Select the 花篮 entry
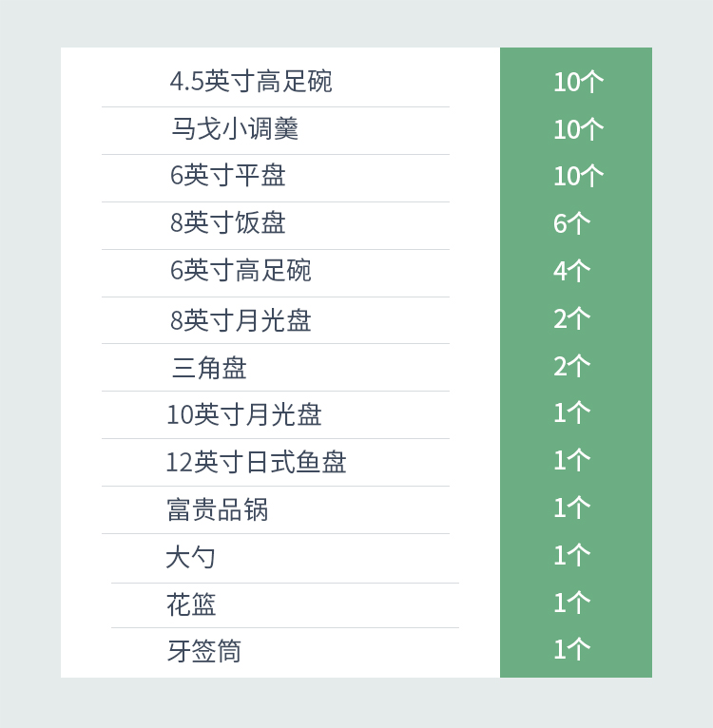Viewport: 713px width, 728px height. click(x=192, y=604)
